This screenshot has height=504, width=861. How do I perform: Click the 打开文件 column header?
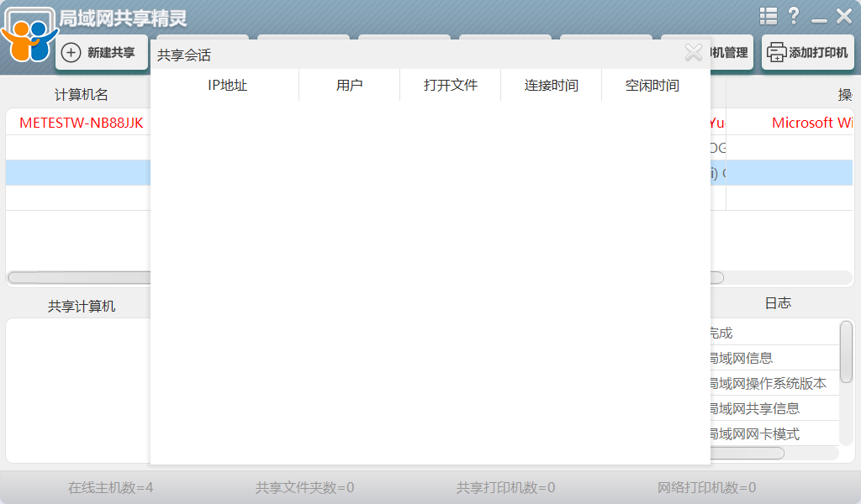click(450, 85)
